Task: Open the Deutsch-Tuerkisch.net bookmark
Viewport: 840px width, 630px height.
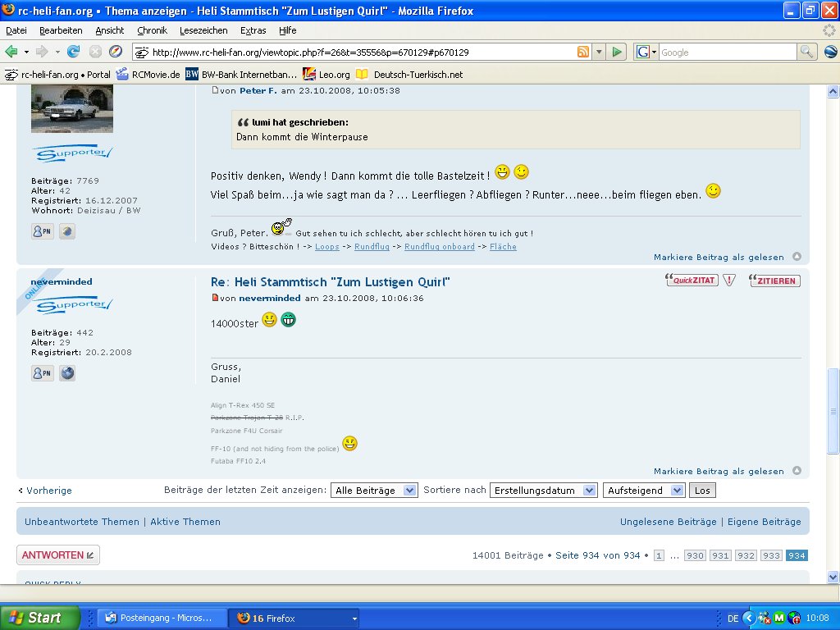Action: pyautogui.click(x=410, y=75)
